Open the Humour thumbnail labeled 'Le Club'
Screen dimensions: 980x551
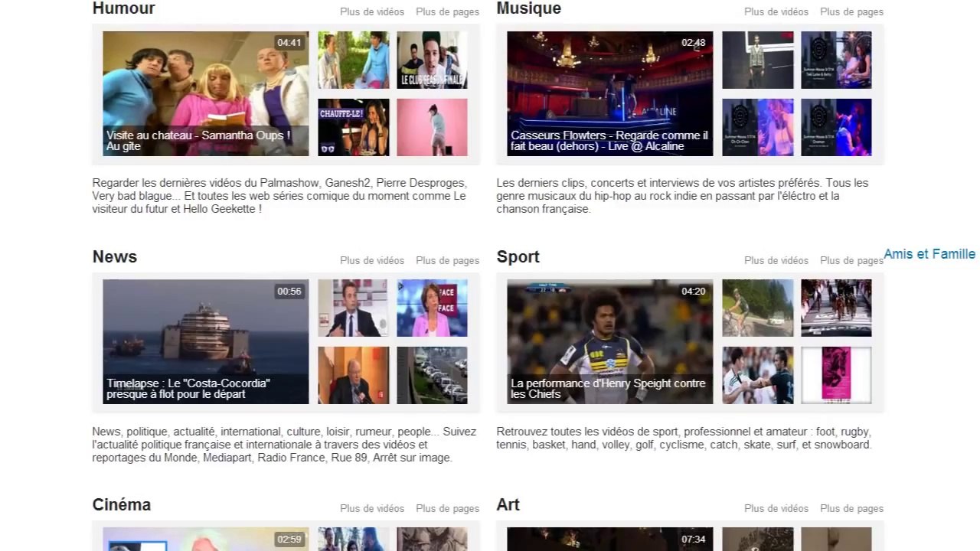click(432, 60)
